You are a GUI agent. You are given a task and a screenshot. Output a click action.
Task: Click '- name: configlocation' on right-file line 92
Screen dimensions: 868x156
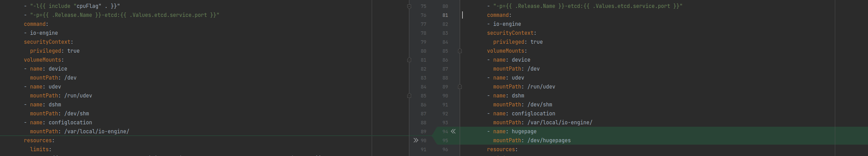coord(521,114)
